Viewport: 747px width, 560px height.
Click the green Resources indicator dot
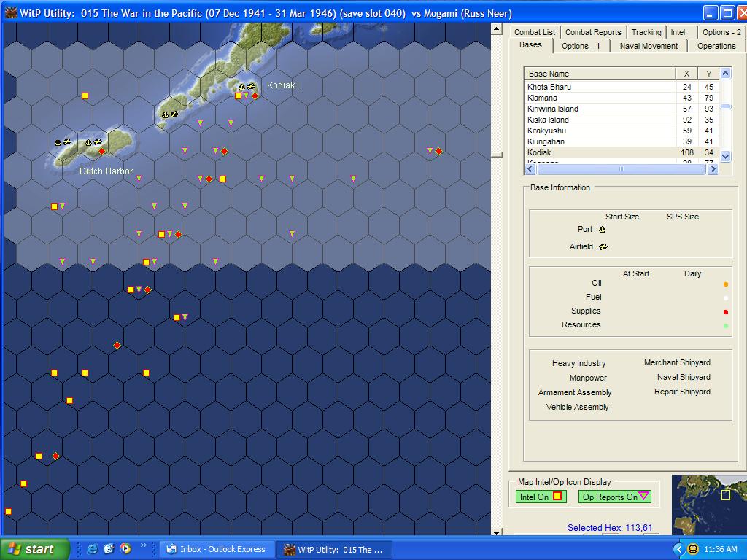tap(726, 326)
